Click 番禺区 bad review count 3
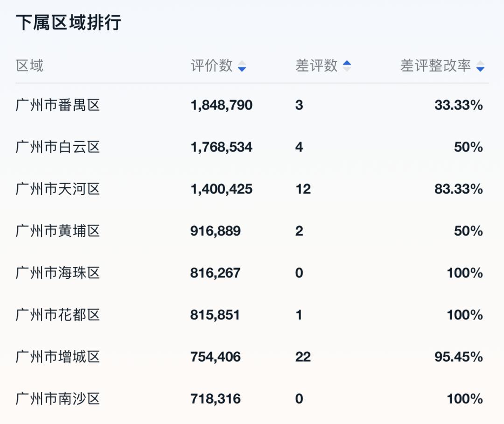 point(299,105)
